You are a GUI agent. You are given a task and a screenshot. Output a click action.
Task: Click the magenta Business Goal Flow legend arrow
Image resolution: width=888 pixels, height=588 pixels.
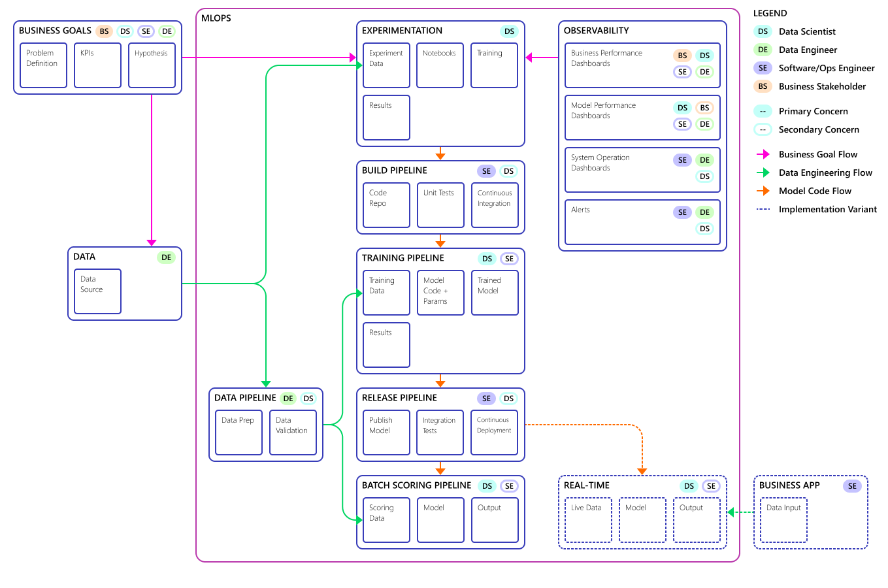click(x=763, y=154)
